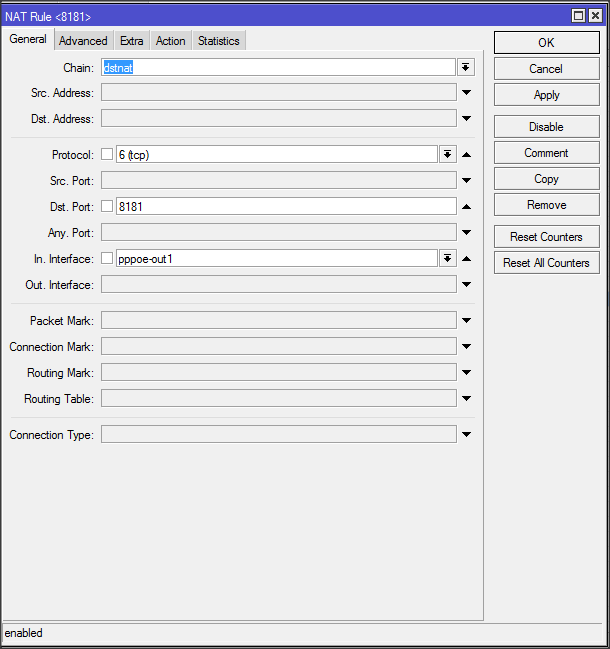Image resolution: width=610 pixels, height=649 pixels.
Task: Click the Apply button
Action: pyautogui.click(x=546, y=95)
